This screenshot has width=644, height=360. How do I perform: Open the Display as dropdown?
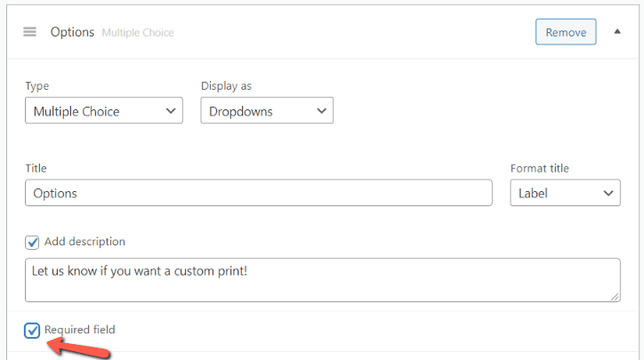click(x=267, y=111)
